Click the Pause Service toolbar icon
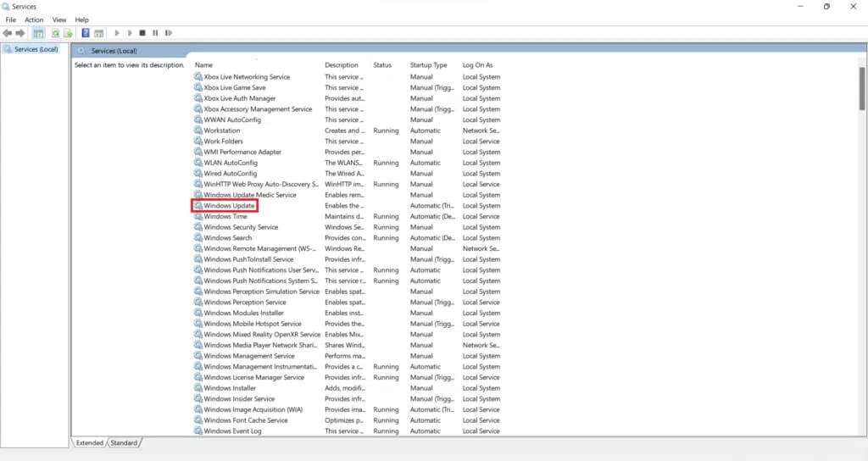 155,33
